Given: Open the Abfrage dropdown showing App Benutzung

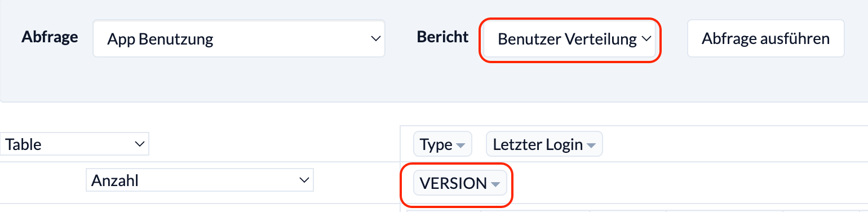Looking at the screenshot, I should click(239, 39).
